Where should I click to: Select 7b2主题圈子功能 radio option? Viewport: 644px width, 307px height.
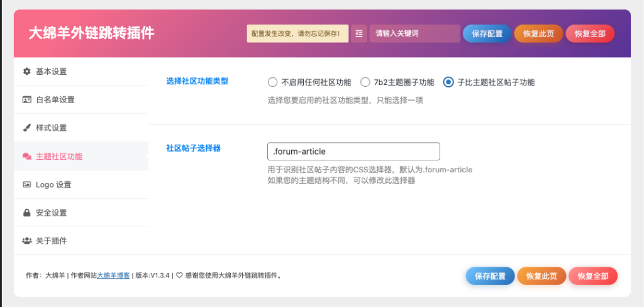point(365,82)
